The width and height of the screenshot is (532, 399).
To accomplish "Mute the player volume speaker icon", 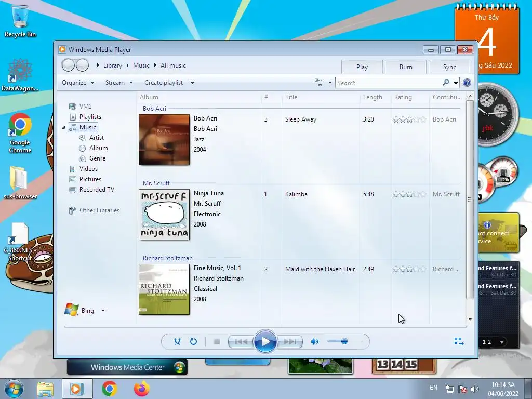I will tap(314, 342).
